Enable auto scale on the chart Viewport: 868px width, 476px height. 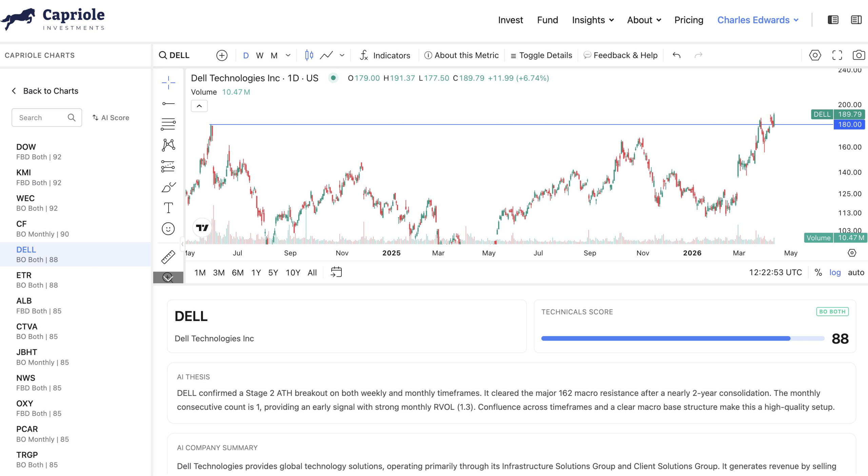[x=856, y=272]
